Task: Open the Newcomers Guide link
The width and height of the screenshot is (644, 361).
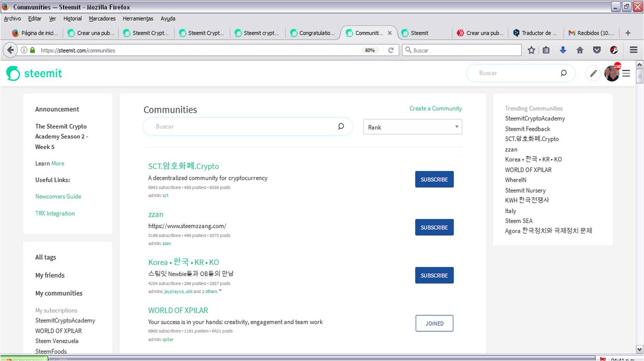Action: click(x=58, y=196)
